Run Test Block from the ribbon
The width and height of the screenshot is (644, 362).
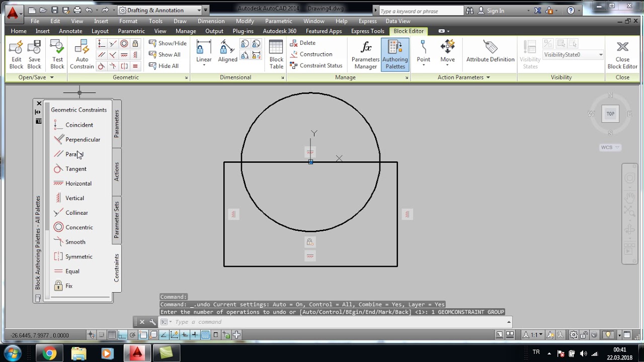[57, 55]
